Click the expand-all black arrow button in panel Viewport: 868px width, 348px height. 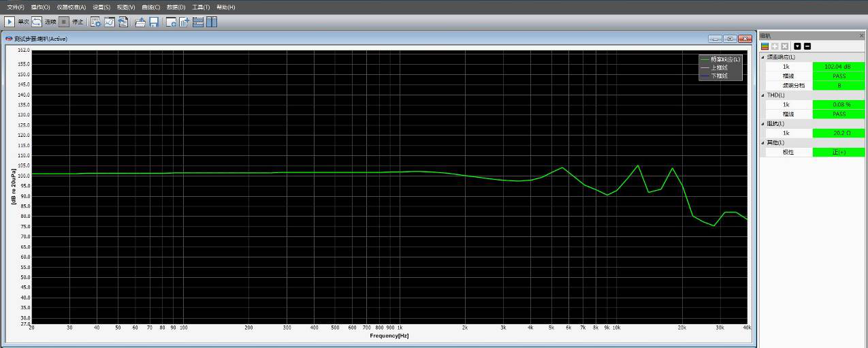797,46
